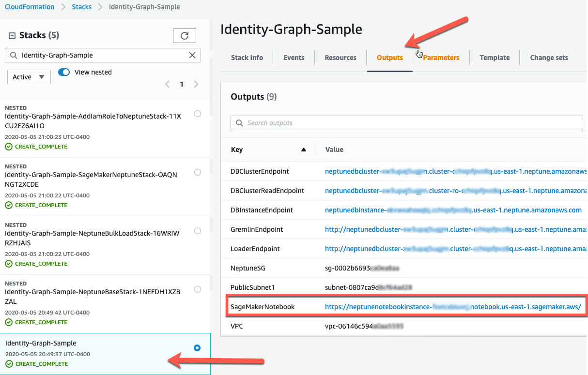This screenshot has width=588, height=375.
Task: Clear the stack search with X icon
Action: [x=192, y=55]
